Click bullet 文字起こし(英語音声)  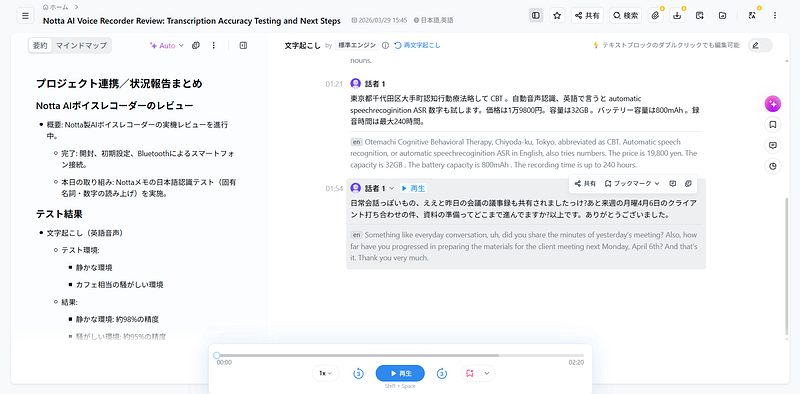[85, 233]
